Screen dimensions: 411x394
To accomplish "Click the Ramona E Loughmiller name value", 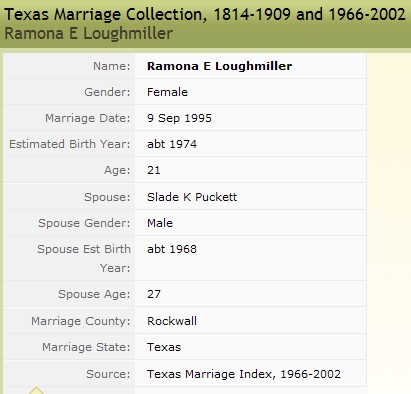I will point(219,66).
